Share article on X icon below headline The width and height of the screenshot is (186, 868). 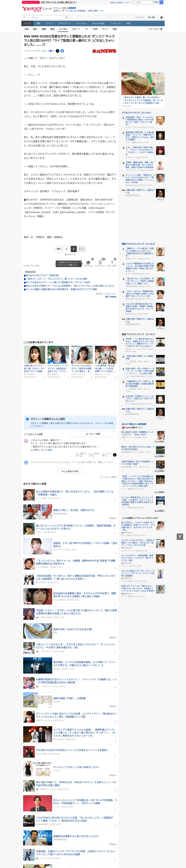[57, 51]
